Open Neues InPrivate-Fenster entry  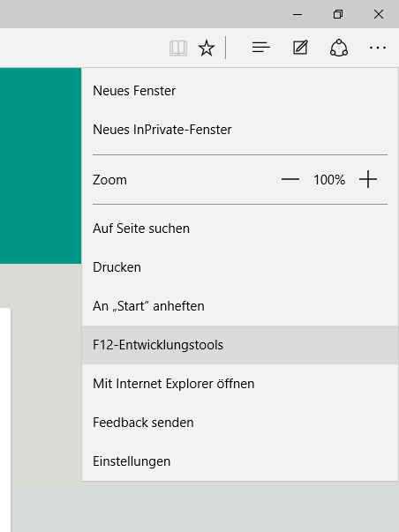click(x=240, y=130)
